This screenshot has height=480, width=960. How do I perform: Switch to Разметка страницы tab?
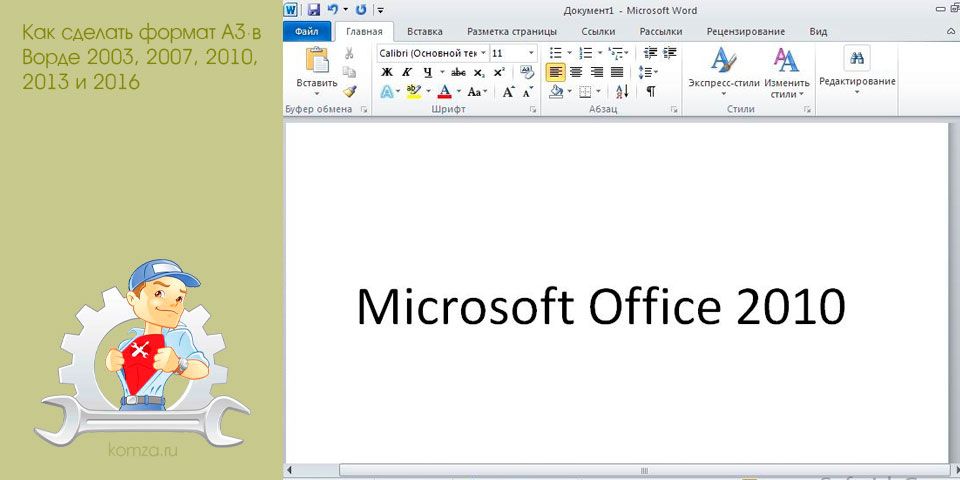pyautogui.click(x=512, y=31)
